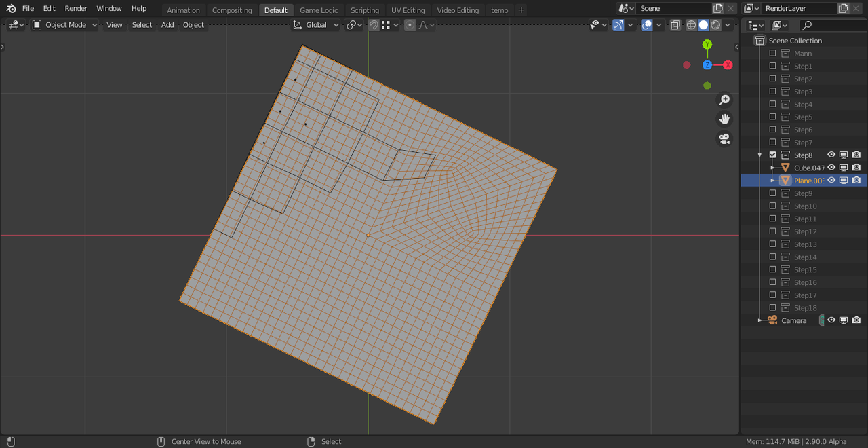Image resolution: width=868 pixels, height=448 pixels.
Task: Click the hand pan viewport gizmo
Action: pos(724,119)
